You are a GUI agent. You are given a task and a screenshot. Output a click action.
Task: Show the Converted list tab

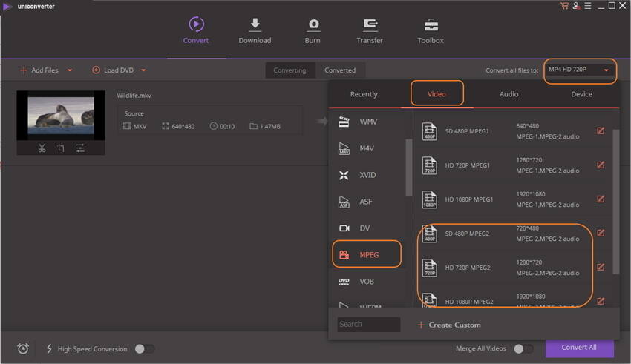[x=340, y=70]
